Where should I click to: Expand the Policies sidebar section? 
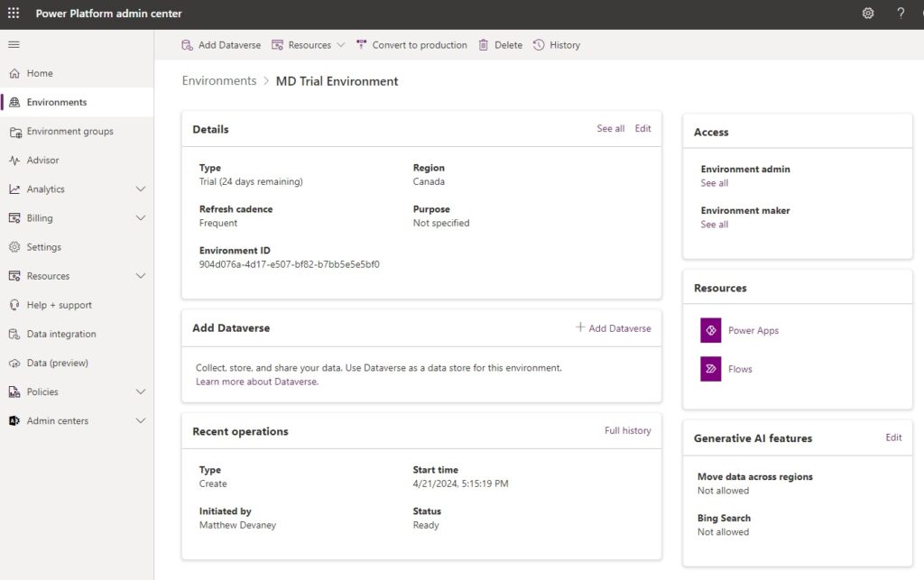click(141, 392)
